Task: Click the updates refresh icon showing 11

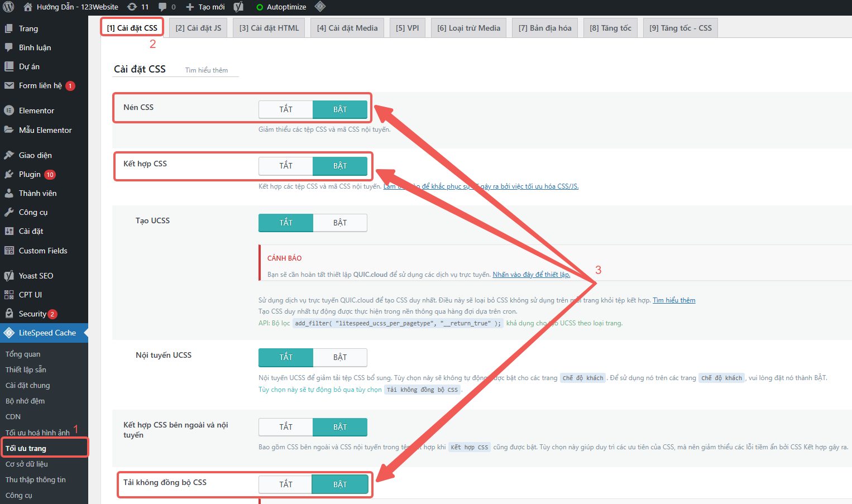Action: point(132,7)
